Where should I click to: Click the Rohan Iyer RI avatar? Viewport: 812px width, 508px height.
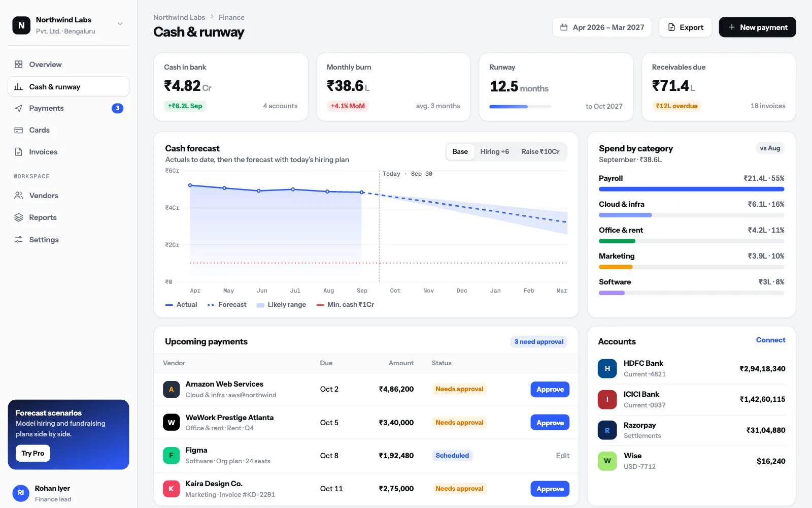[x=21, y=493]
